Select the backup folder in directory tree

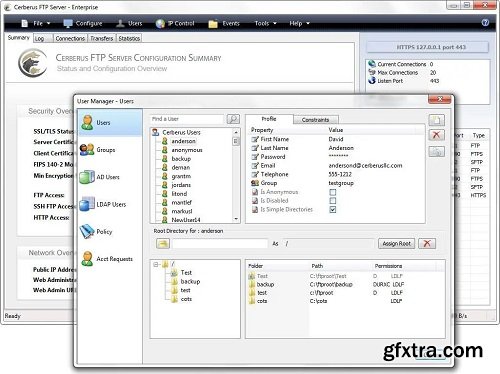point(190,281)
